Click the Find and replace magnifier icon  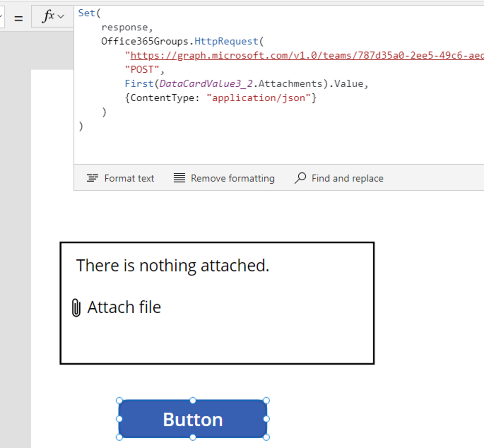300,178
